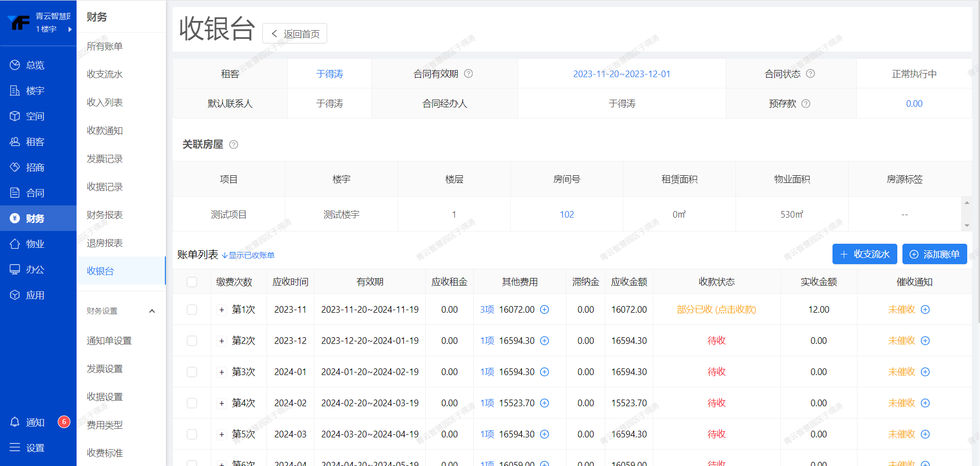980x466 pixels.
Task: Click 部分已收 (点击收款) status link
Action: pos(716,310)
